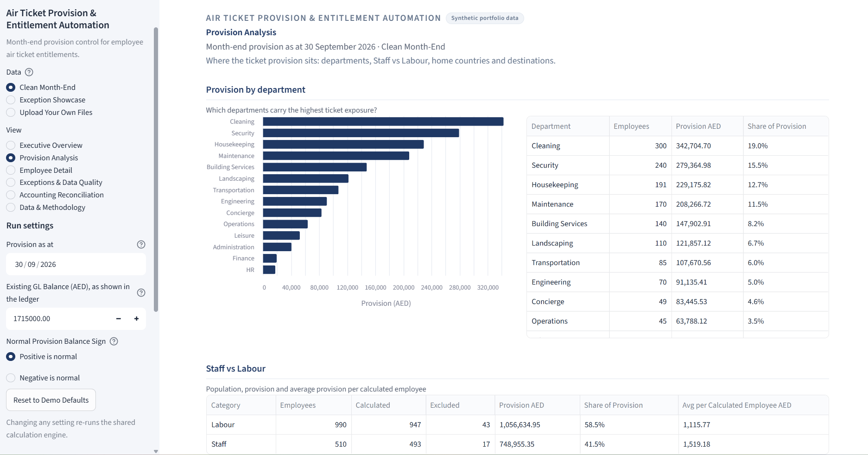This screenshot has width=868, height=455.
Task: Open Exceptions & Data Quality view
Action: 54,183
